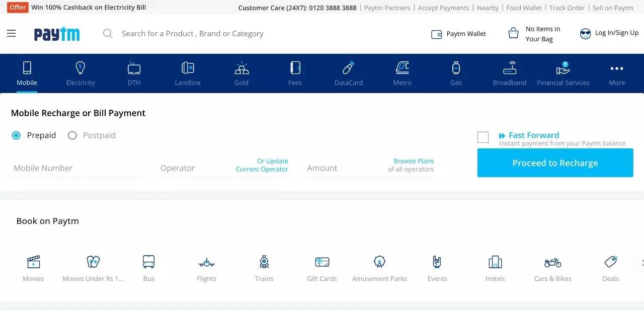Open Deals tag icon
The width and height of the screenshot is (644, 310).
coord(611,262)
